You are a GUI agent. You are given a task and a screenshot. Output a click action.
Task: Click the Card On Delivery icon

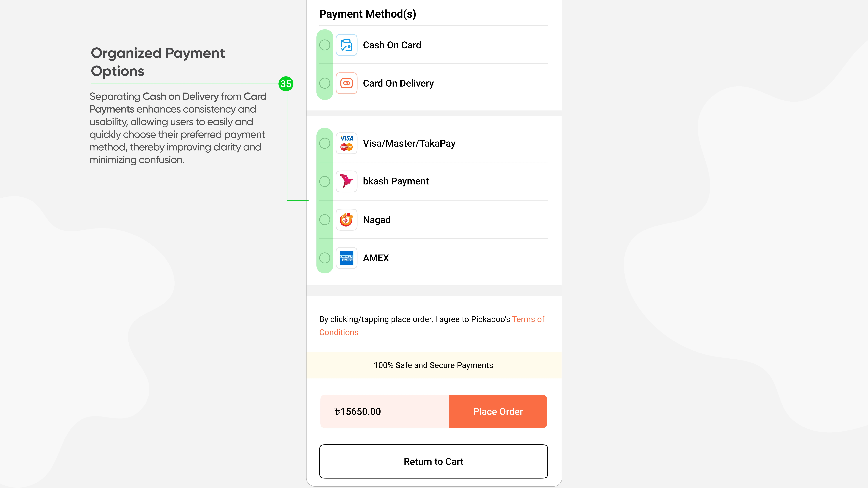346,83
